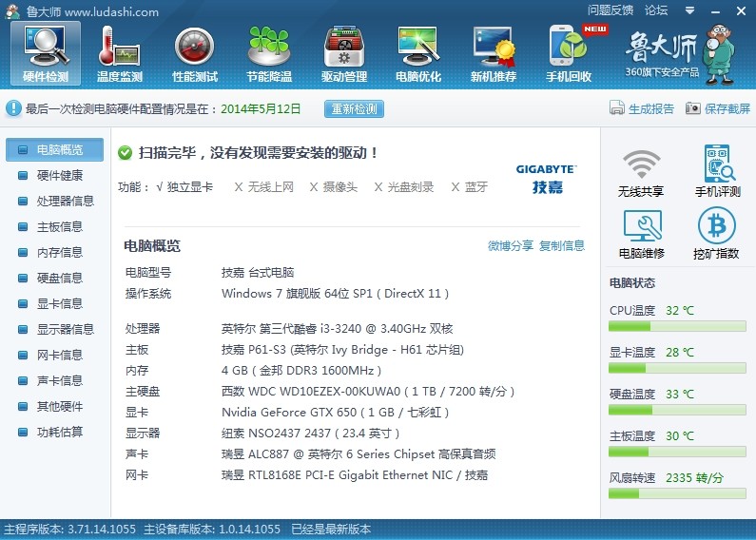Click the RTL8168E network card entry

click(x=355, y=475)
